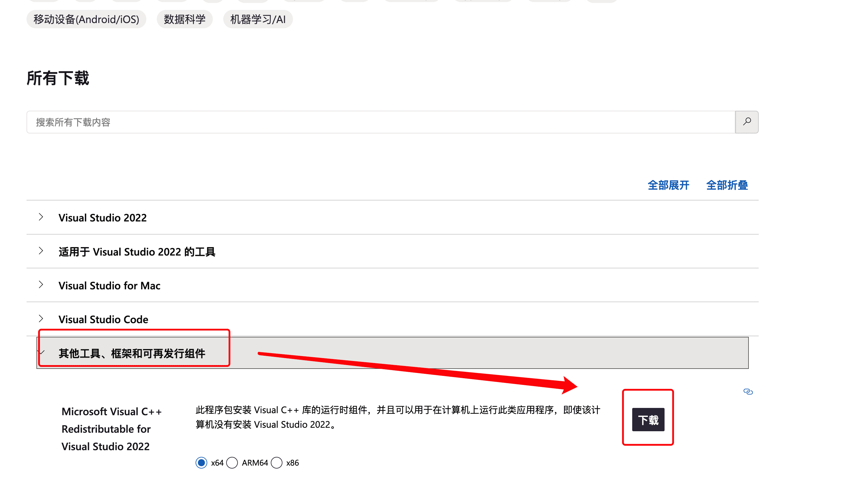The width and height of the screenshot is (868, 500).
Task: Filter by 数据科学 tag
Action: [185, 19]
